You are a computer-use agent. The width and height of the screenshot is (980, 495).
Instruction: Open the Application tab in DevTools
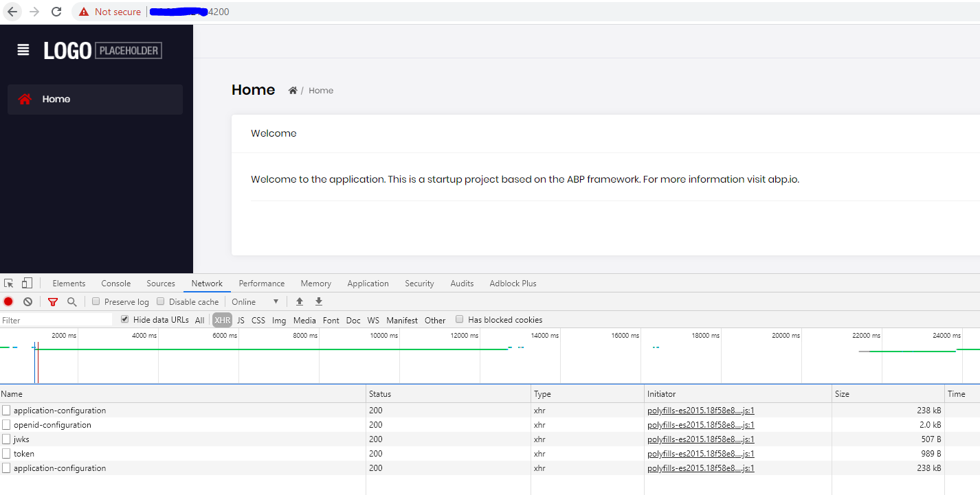click(368, 283)
